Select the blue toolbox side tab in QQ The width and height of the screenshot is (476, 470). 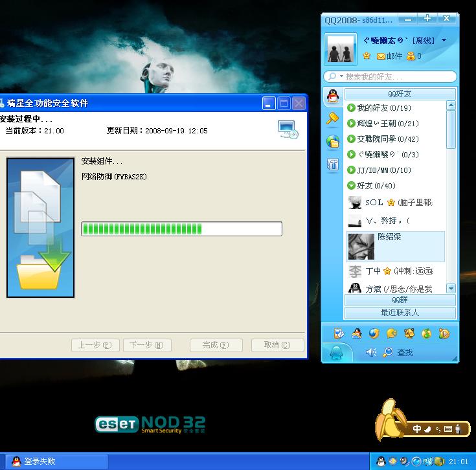(x=333, y=164)
